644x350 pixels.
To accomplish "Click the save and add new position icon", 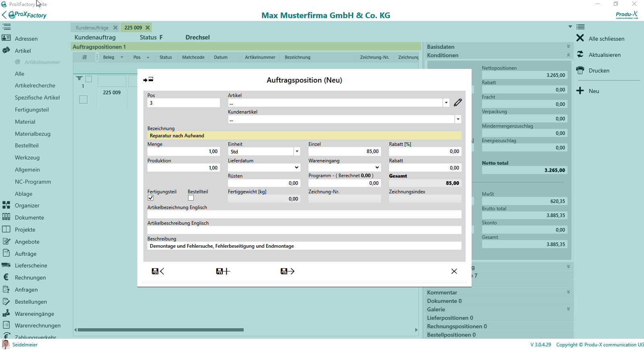I will pos(223,271).
